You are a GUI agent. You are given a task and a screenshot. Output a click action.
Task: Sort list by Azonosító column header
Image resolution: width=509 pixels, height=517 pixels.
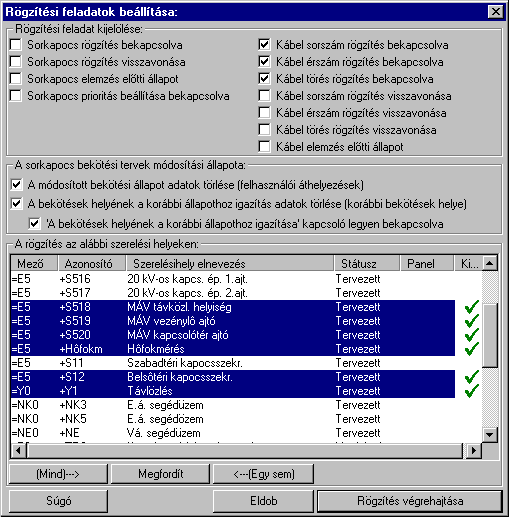(92, 264)
